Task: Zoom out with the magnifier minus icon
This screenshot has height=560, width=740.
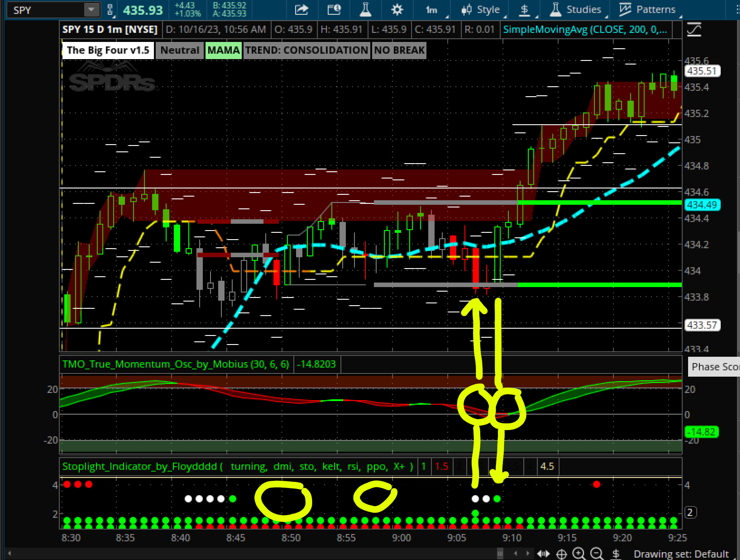Action: [596, 554]
